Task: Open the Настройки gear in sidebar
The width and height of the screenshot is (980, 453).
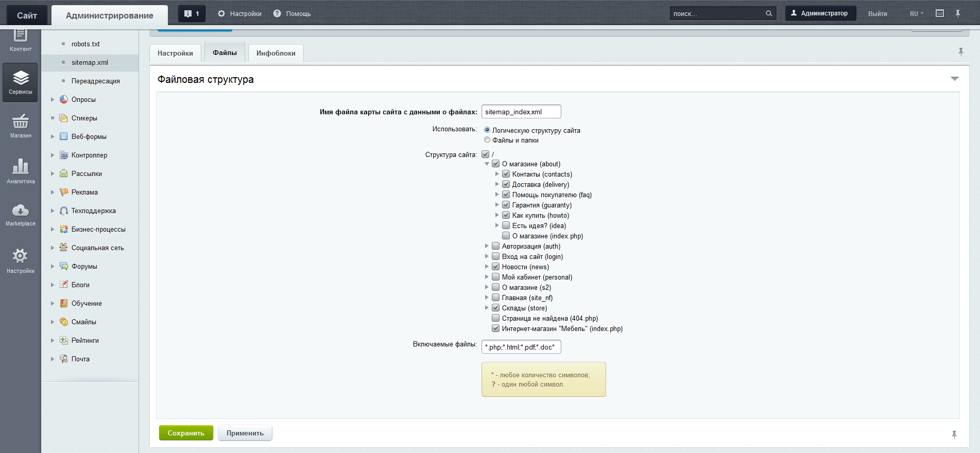Action: tap(20, 256)
